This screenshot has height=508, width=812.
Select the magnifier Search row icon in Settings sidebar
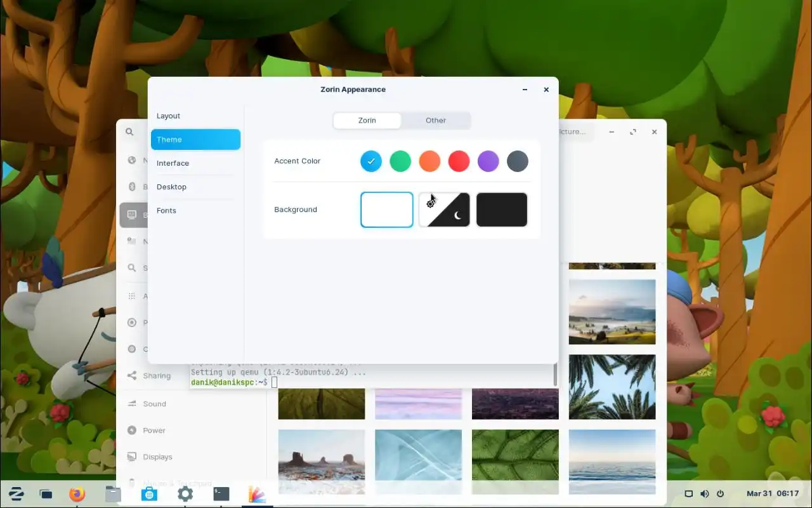132,268
